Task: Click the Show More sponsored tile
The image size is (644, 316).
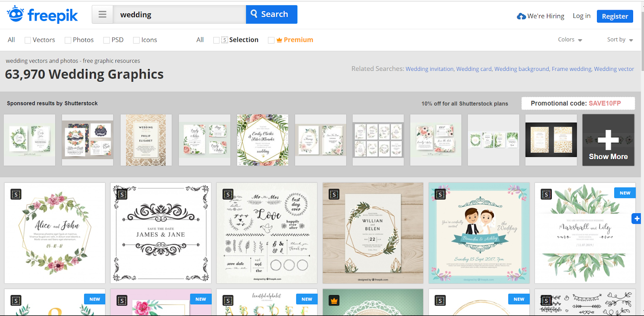Action: (608, 140)
